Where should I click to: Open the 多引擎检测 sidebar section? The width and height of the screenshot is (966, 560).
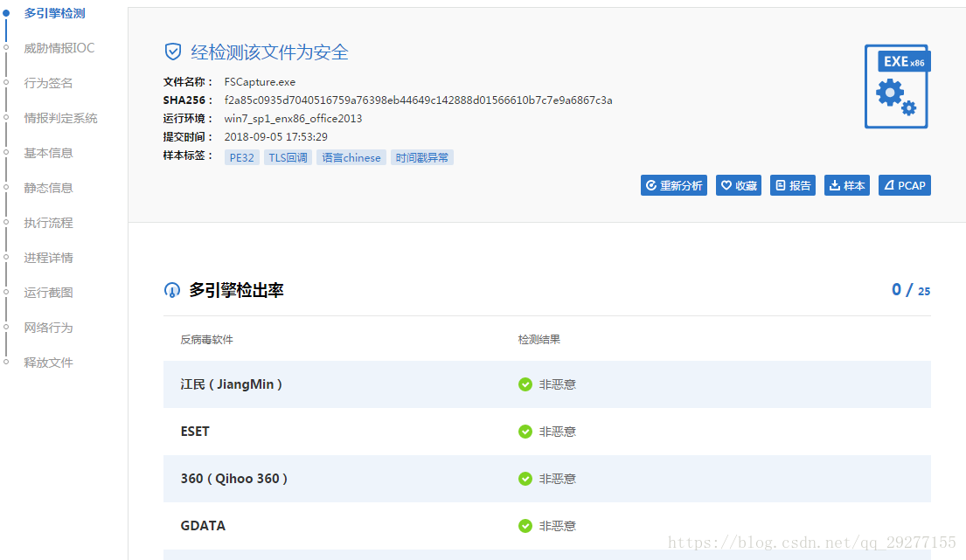(x=54, y=13)
